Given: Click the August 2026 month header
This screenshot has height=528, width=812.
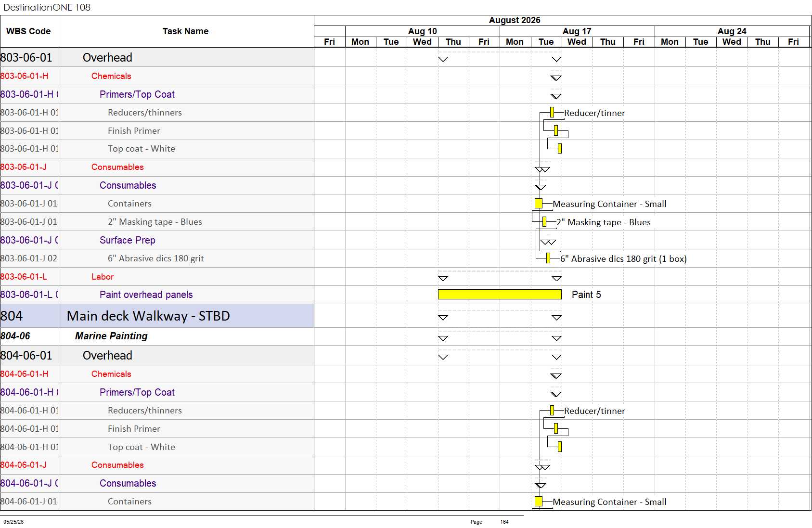Looking at the screenshot, I should click(x=515, y=20).
